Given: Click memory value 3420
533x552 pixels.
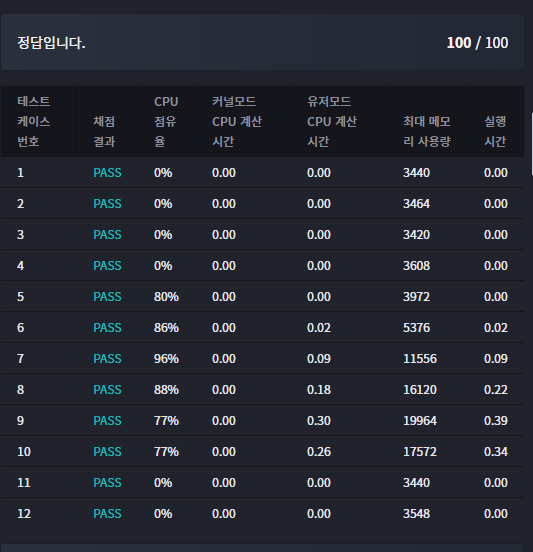Looking at the screenshot, I should pos(416,235).
